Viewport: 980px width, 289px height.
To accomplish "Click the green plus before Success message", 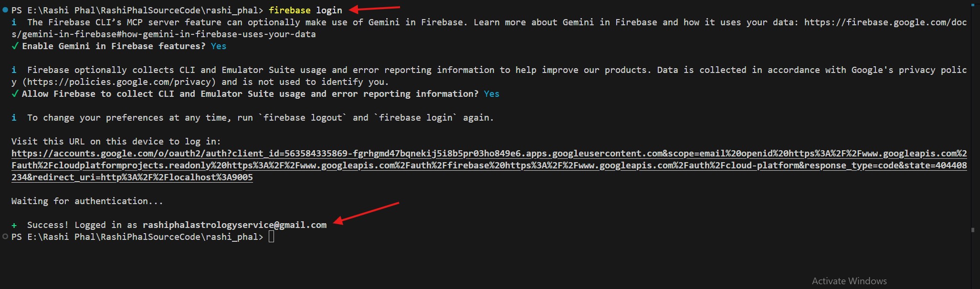I will click(14, 225).
